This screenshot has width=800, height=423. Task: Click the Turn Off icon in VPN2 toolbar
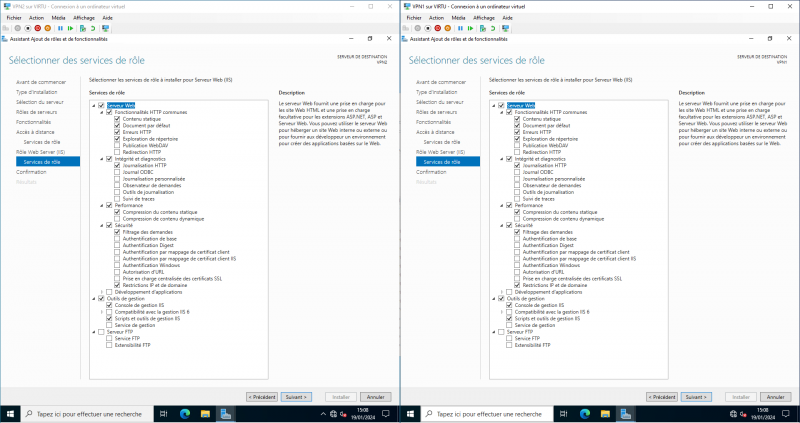[x=28, y=28]
